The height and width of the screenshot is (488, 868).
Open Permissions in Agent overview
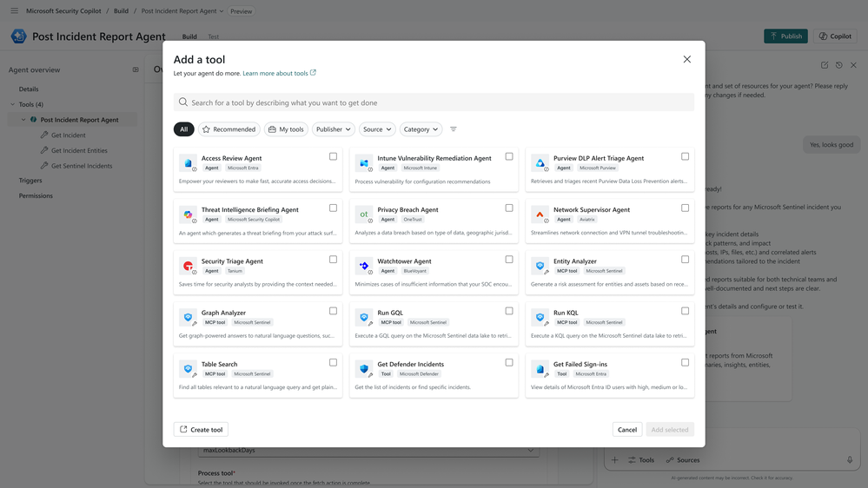[x=36, y=195]
